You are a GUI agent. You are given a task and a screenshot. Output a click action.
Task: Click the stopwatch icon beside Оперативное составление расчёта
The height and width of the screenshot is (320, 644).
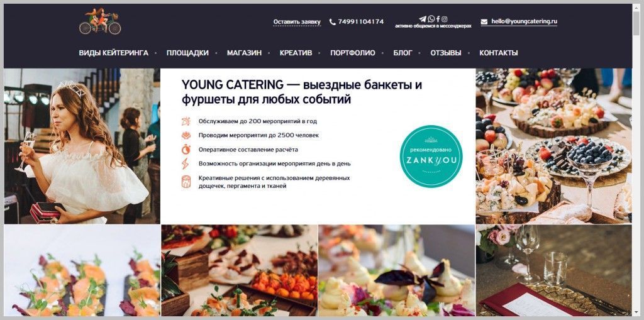(x=186, y=149)
